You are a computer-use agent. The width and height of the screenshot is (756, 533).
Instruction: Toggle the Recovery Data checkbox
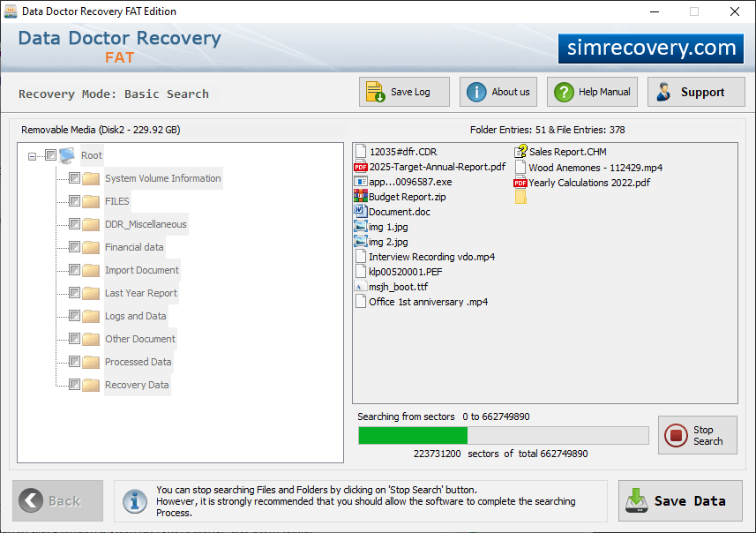tap(74, 385)
